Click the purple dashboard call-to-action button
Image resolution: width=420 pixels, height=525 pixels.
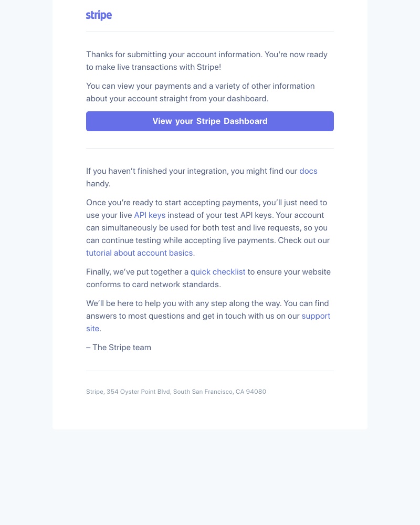210,121
